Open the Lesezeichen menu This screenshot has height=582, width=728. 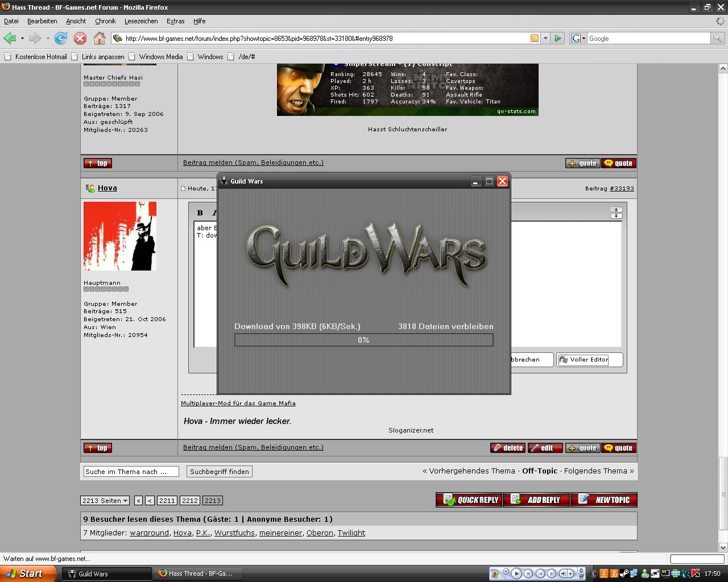pos(141,21)
